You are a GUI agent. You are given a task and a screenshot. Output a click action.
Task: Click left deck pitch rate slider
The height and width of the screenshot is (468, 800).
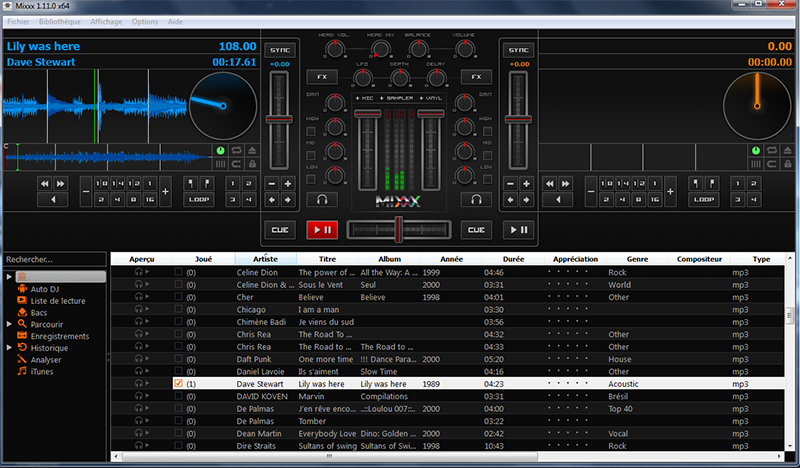tap(279, 120)
